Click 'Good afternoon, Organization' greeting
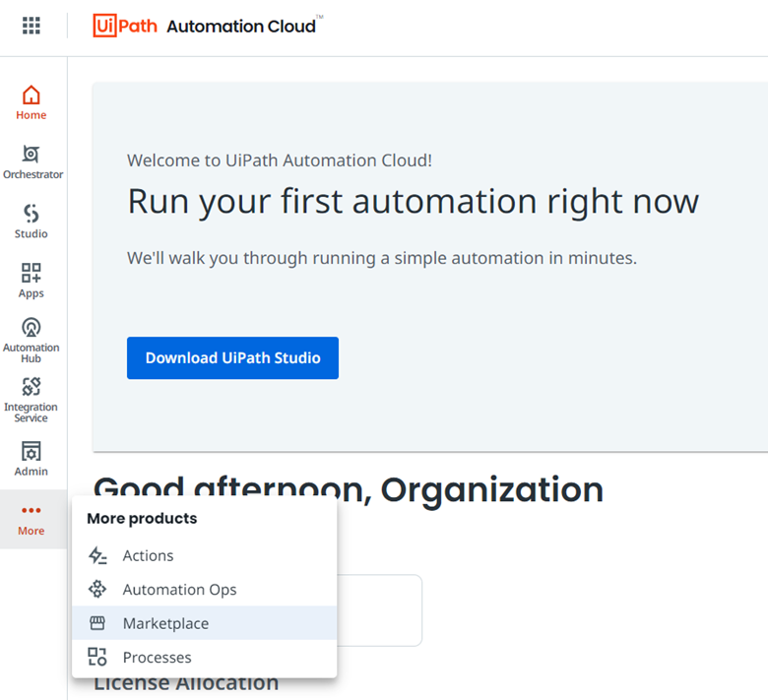The width and height of the screenshot is (768, 700). (349, 489)
